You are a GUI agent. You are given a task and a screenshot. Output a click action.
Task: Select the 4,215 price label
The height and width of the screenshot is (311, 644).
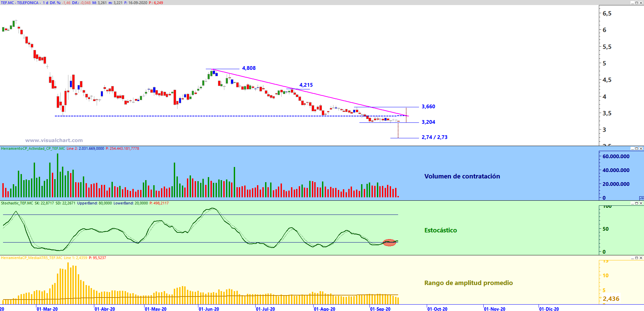(306, 85)
